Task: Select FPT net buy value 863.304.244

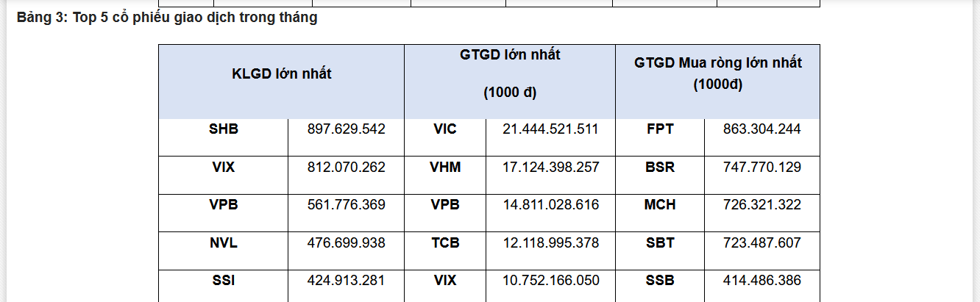Action: tap(762, 129)
